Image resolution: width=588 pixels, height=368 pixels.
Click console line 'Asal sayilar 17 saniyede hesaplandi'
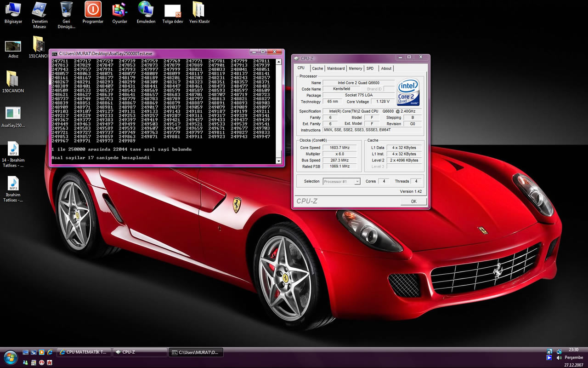tap(101, 157)
